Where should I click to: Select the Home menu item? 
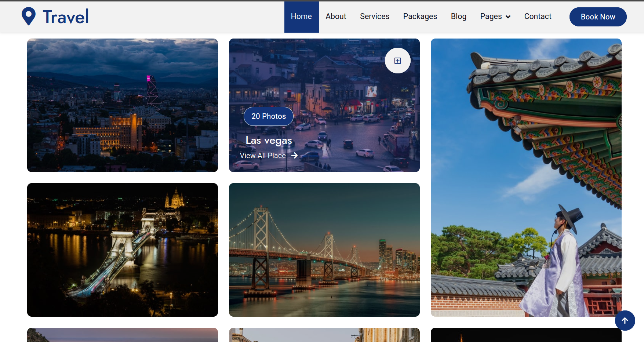click(x=301, y=16)
